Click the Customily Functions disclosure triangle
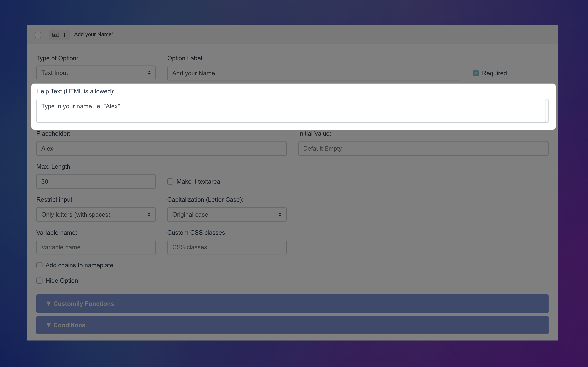Screen dimensions: 588x367 pyautogui.click(x=49, y=303)
